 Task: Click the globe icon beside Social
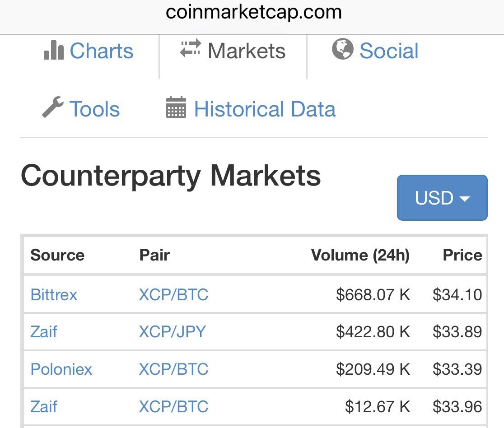343,49
